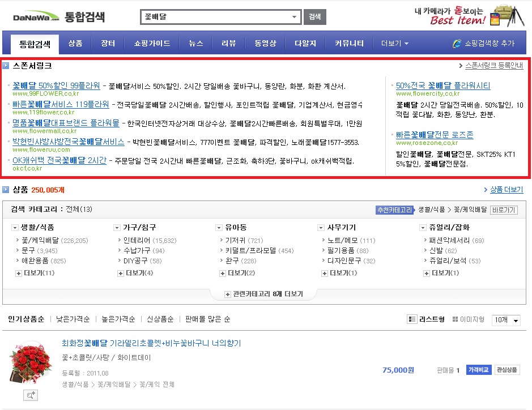
Task: Select the 리스트형 list view icon
Action: 411,319
